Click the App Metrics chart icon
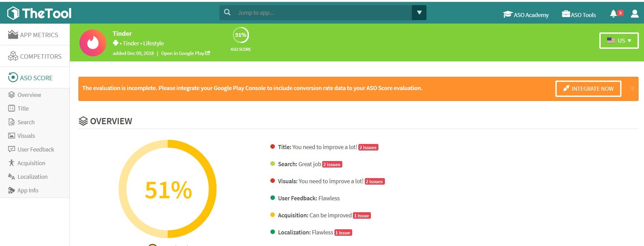Image resolution: width=644 pixels, height=246 pixels. click(13, 34)
